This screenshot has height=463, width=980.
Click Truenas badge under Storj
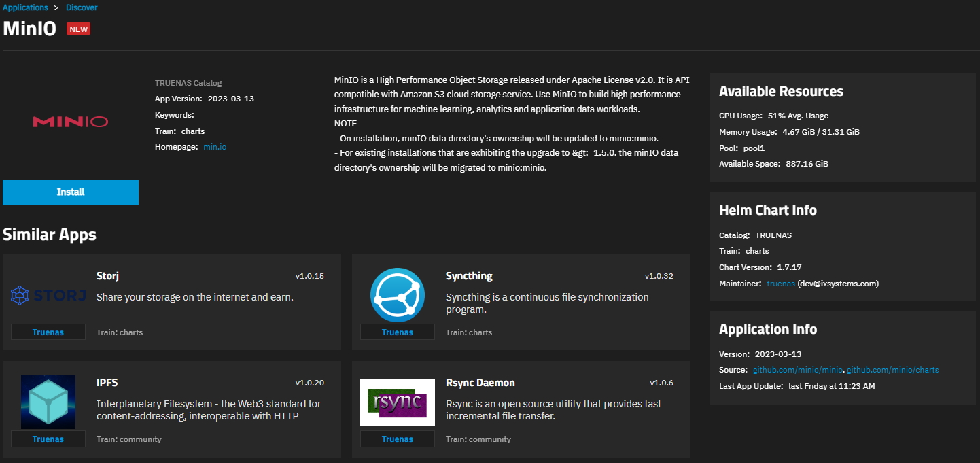[x=48, y=332]
